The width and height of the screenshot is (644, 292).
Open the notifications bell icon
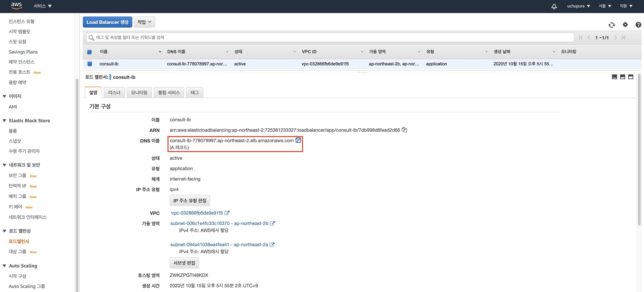554,6
